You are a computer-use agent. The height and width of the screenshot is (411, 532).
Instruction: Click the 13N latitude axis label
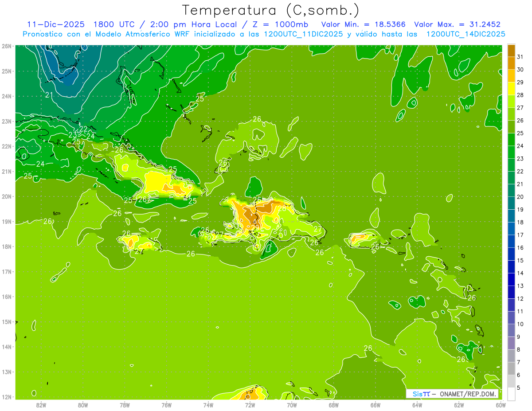[6, 372]
